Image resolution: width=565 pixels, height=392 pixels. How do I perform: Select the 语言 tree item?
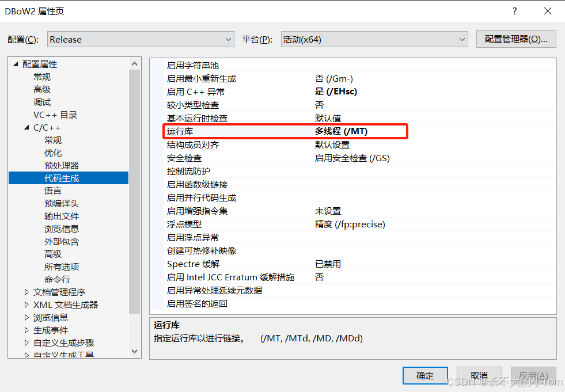coord(53,191)
